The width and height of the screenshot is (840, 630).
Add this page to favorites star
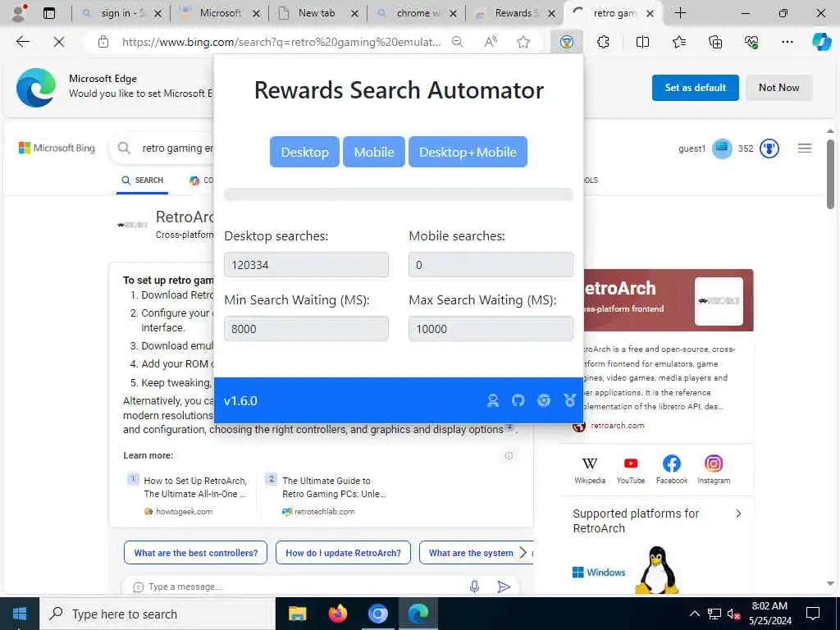pos(523,42)
